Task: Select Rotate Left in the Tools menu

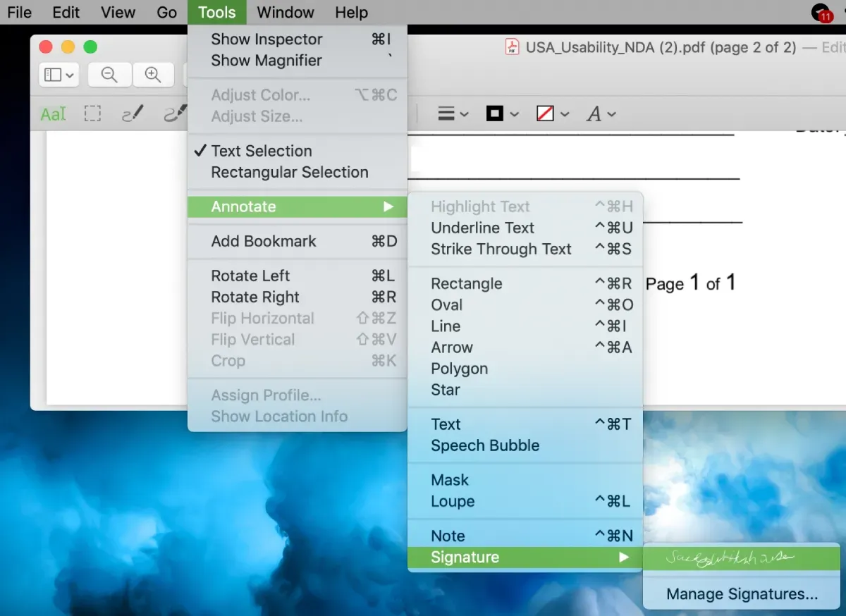Action: click(250, 276)
